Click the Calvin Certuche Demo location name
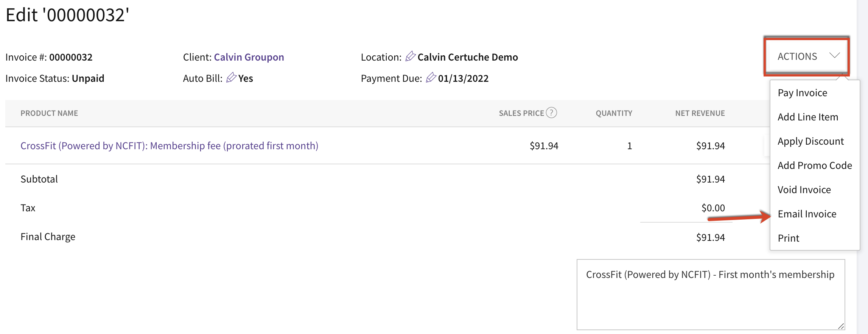Screen dimensions: 868x334 pyautogui.click(x=468, y=57)
